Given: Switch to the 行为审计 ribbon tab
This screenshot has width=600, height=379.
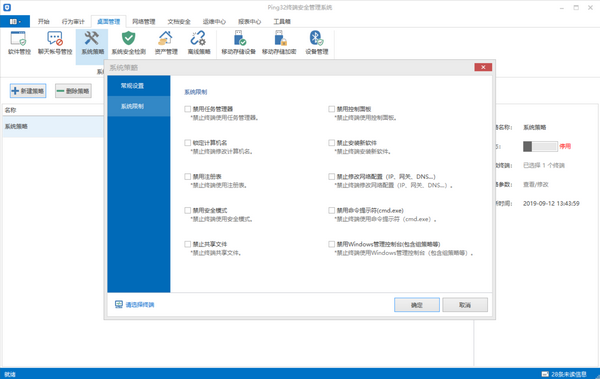Looking at the screenshot, I should (73, 21).
